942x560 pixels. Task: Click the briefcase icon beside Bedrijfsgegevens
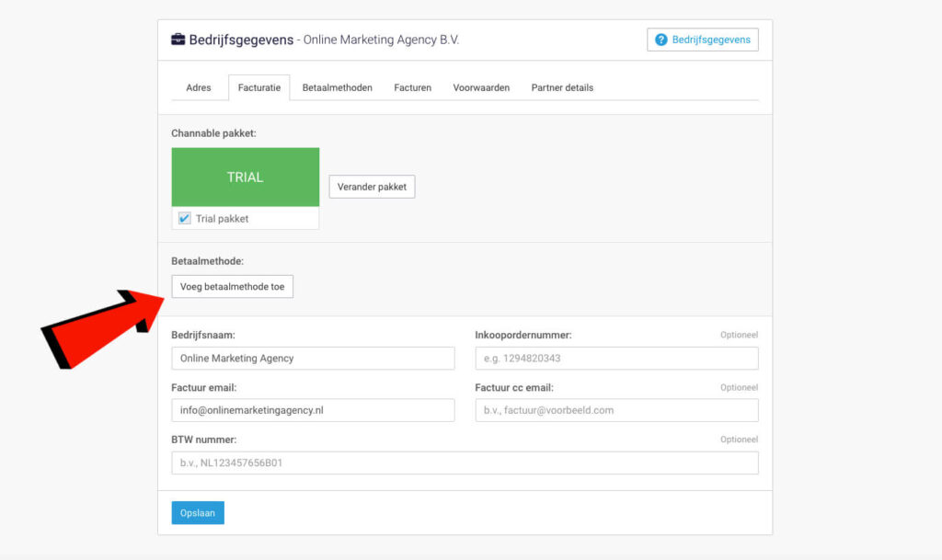pos(178,40)
